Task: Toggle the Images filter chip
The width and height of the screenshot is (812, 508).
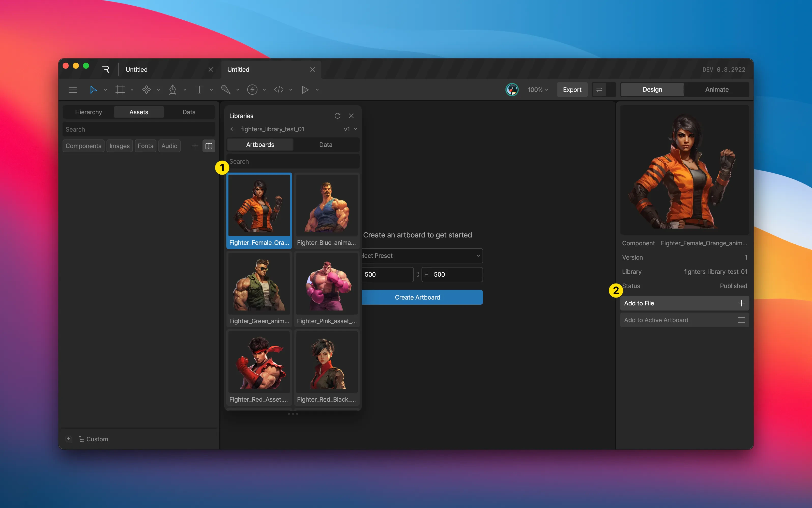Action: [x=119, y=146]
